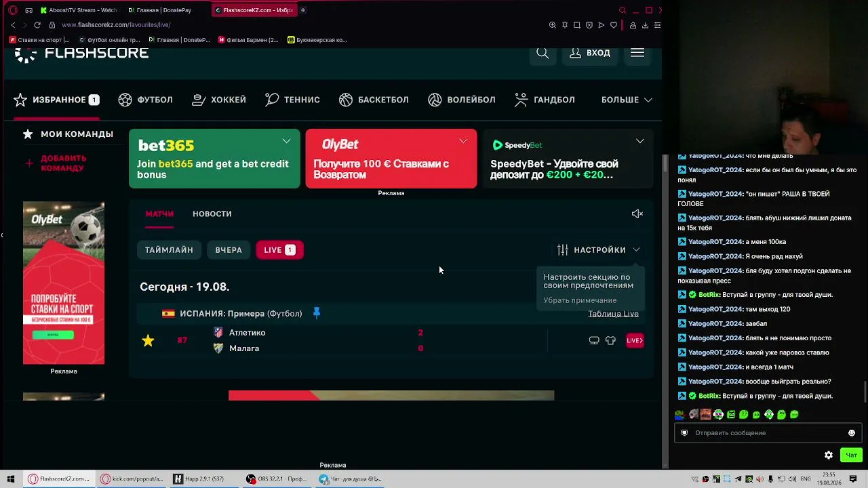Open the НАСТРОЙКИ settings dropdown

click(x=599, y=250)
